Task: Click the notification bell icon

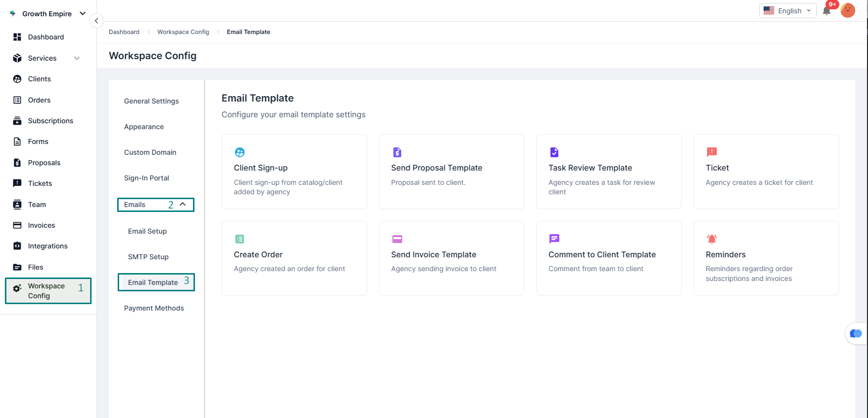Action: pyautogui.click(x=827, y=11)
